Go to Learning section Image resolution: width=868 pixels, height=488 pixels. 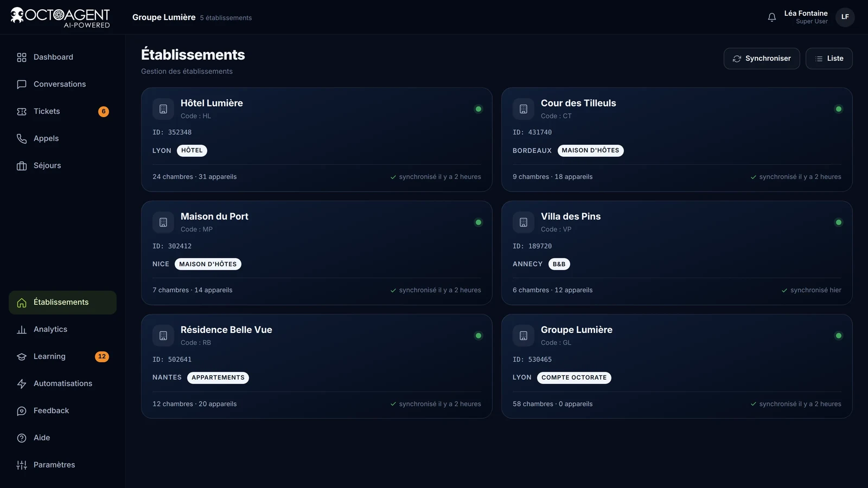point(62,357)
